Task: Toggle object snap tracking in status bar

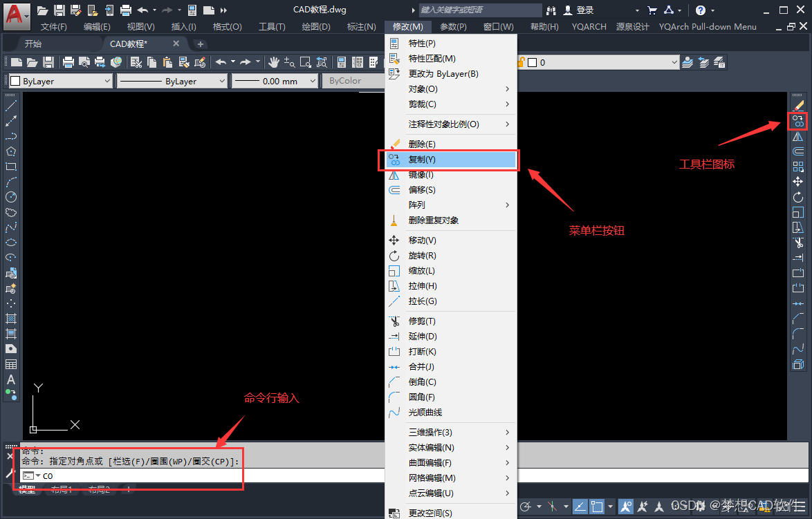Action: (x=580, y=507)
